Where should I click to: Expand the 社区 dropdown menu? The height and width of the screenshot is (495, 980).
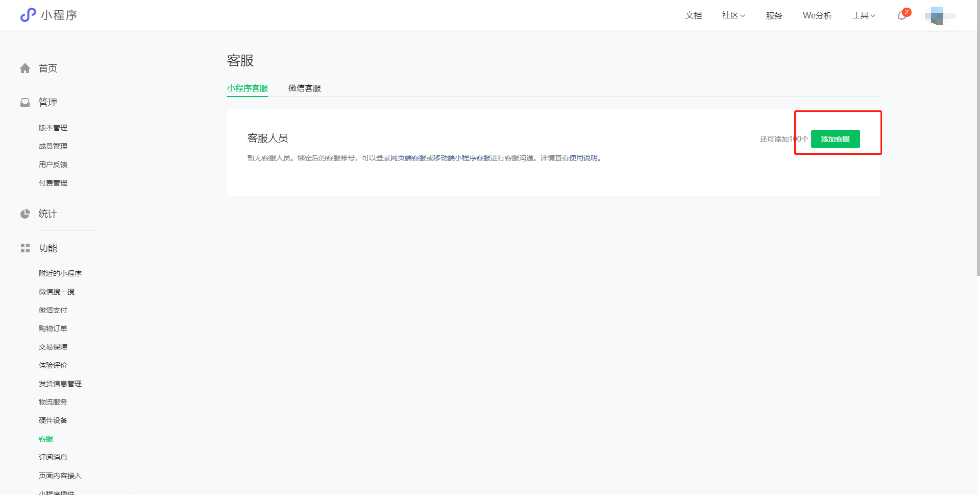(733, 15)
